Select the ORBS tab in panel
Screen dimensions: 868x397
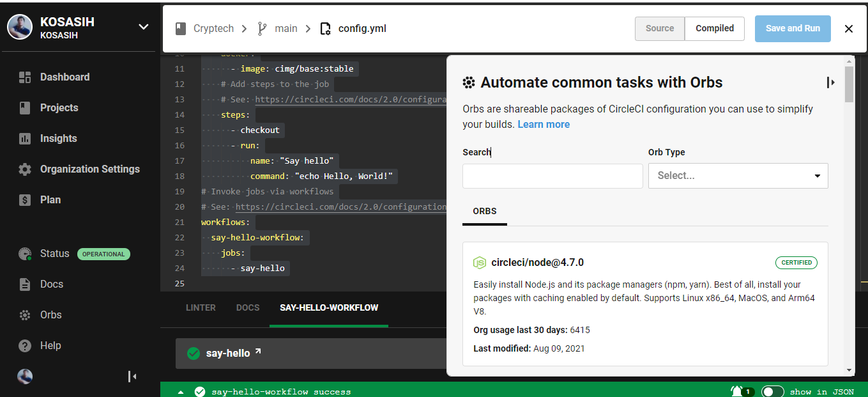pos(485,211)
